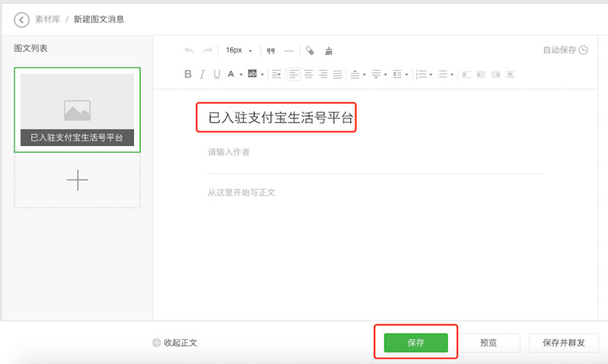Center align the text
This screenshot has height=364, width=608.
(x=309, y=74)
